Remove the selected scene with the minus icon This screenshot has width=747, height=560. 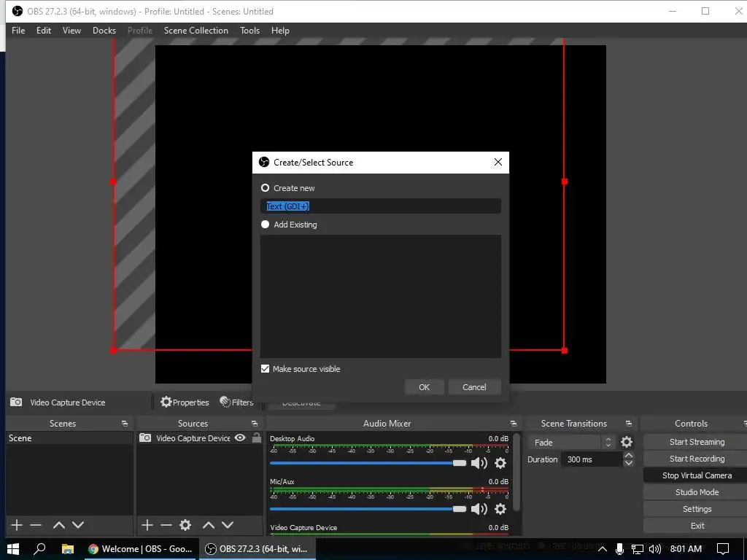click(36, 525)
